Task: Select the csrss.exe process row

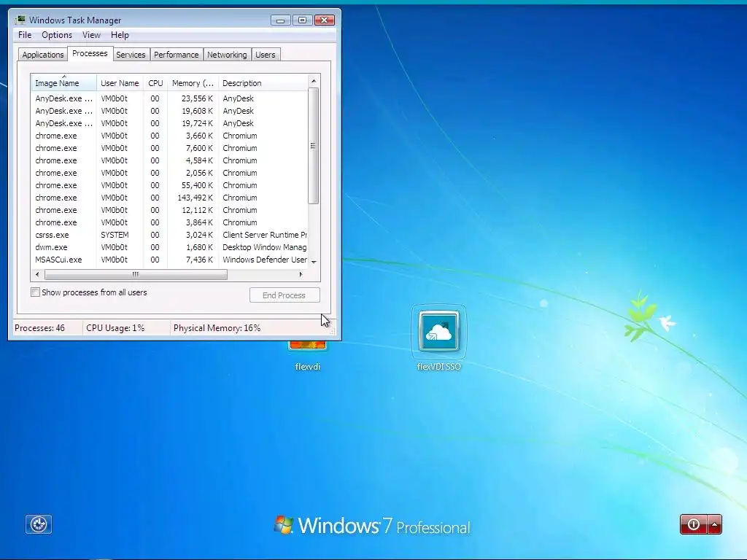Action: [169, 235]
